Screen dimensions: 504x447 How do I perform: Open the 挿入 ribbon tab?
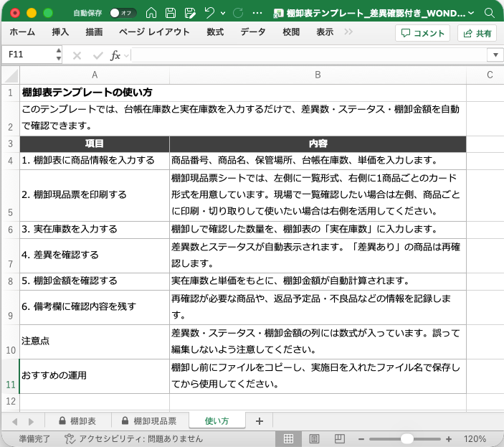coord(60,32)
